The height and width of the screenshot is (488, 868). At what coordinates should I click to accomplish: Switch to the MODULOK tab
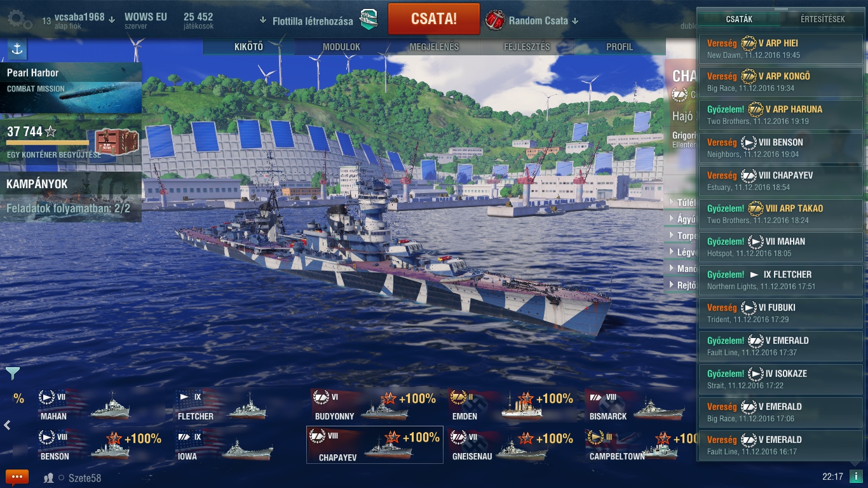pyautogui.click(x=341, y=47)
